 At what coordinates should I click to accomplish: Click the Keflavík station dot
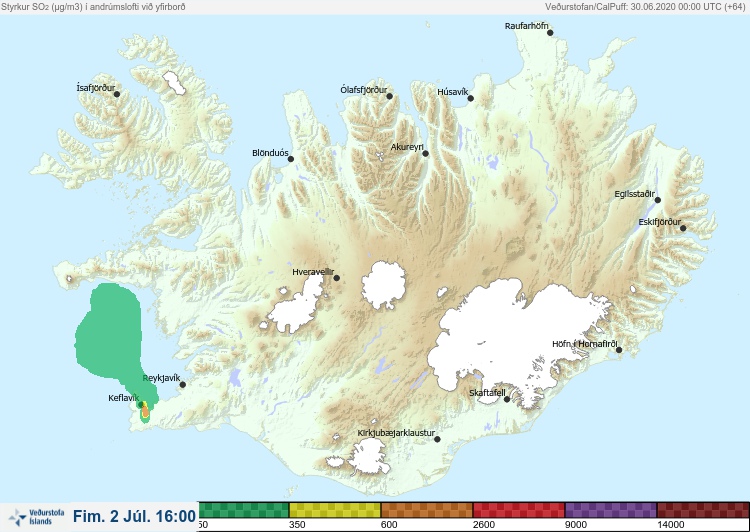[141, 405]
